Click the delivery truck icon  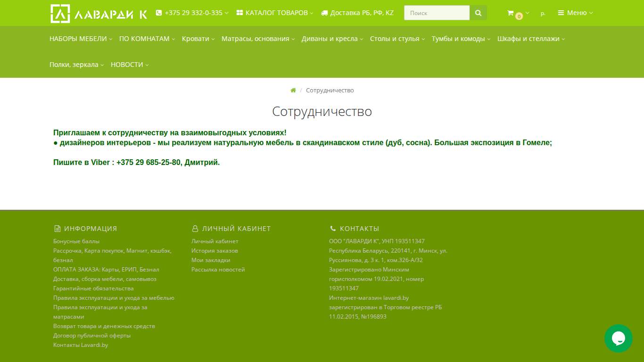click(x=324, y=13)
